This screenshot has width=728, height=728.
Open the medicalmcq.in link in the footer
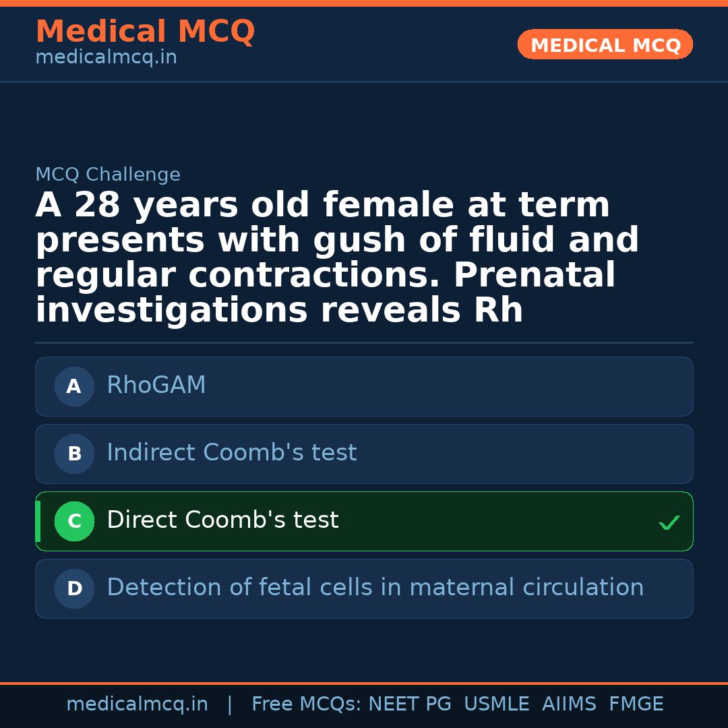coord(137,704)
